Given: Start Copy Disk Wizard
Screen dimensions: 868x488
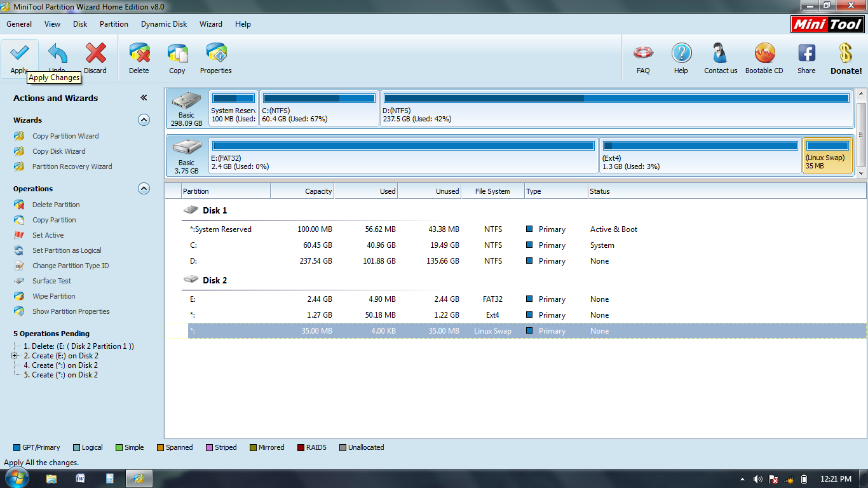Looking at the screenshot, I should (58, 151).
